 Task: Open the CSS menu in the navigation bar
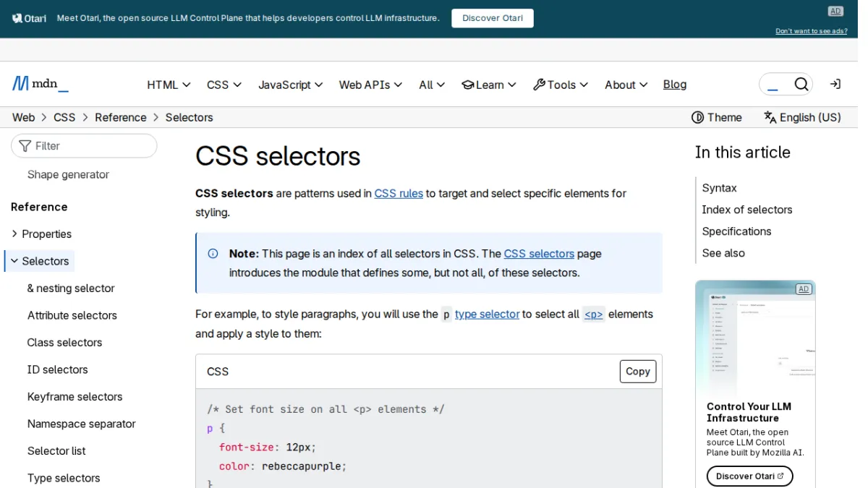[x=224, y=85]
